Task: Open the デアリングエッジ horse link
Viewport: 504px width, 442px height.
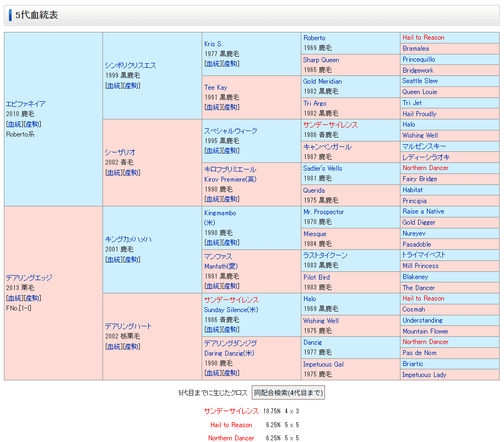Action: (29, 277)
